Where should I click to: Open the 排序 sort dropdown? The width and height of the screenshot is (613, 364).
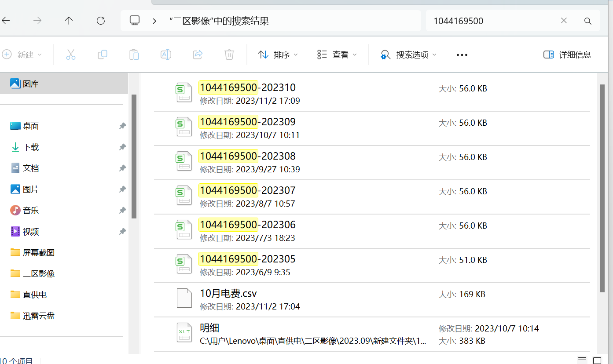[278, 55]
